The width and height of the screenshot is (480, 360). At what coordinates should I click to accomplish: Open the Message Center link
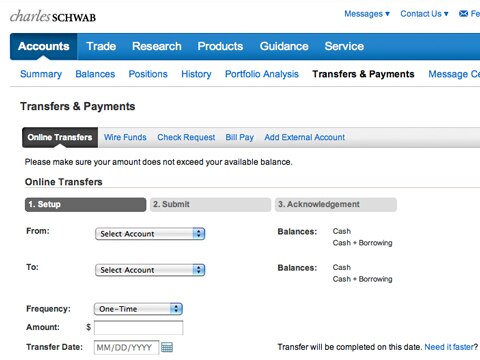coord(454,74)
